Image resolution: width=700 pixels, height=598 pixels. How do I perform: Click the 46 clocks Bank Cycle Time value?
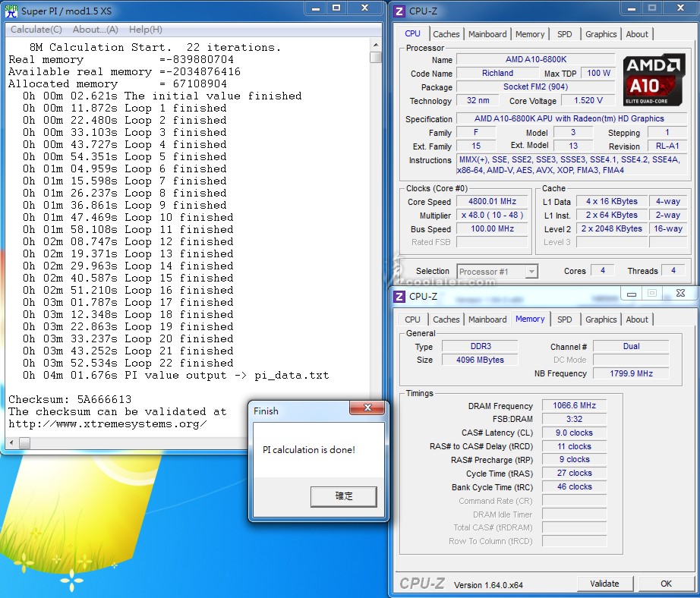click(574, 487)
